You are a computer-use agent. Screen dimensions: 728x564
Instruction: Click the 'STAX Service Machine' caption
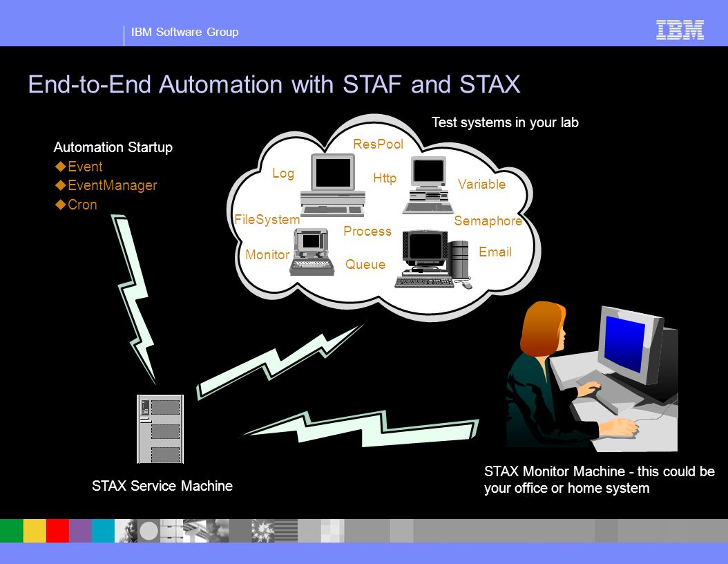tap(162, 486)
